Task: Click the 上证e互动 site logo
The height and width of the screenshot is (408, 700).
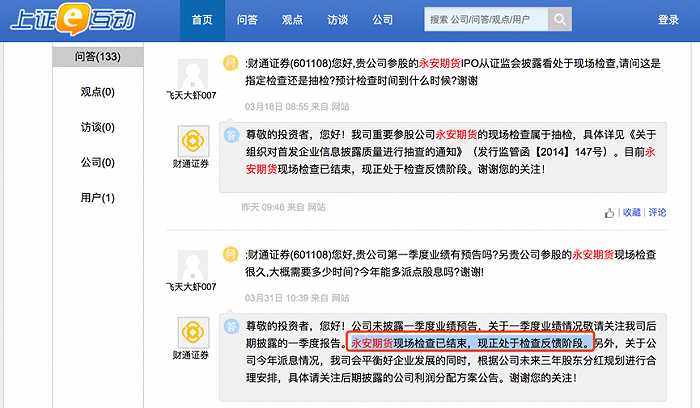Action: click(x=73, y=20)
